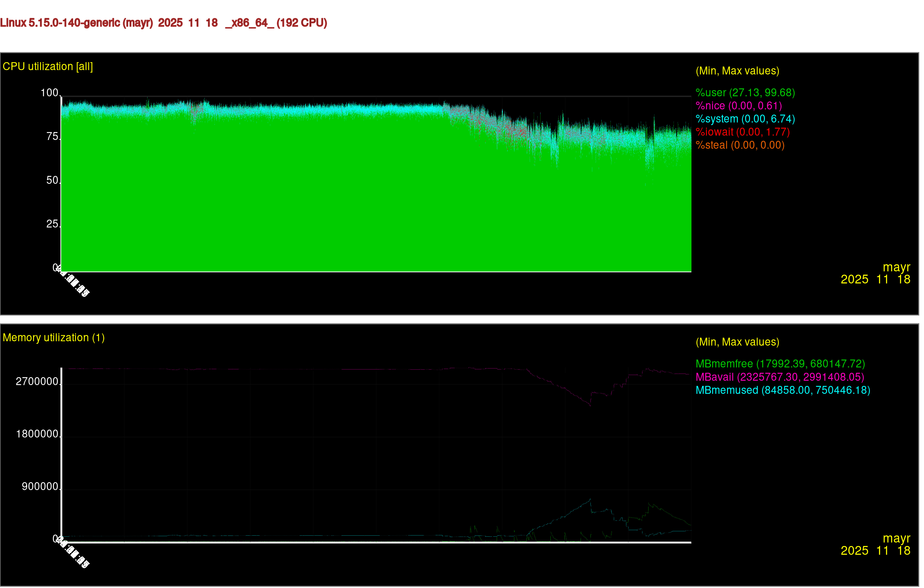The image size is (924, 588).
Task: Click the Linux kernel header title text
Action: (163, 23)
